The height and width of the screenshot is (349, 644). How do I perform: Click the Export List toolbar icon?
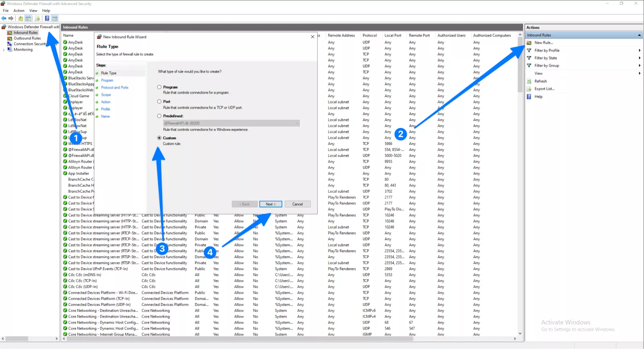[x=37, y=19]
